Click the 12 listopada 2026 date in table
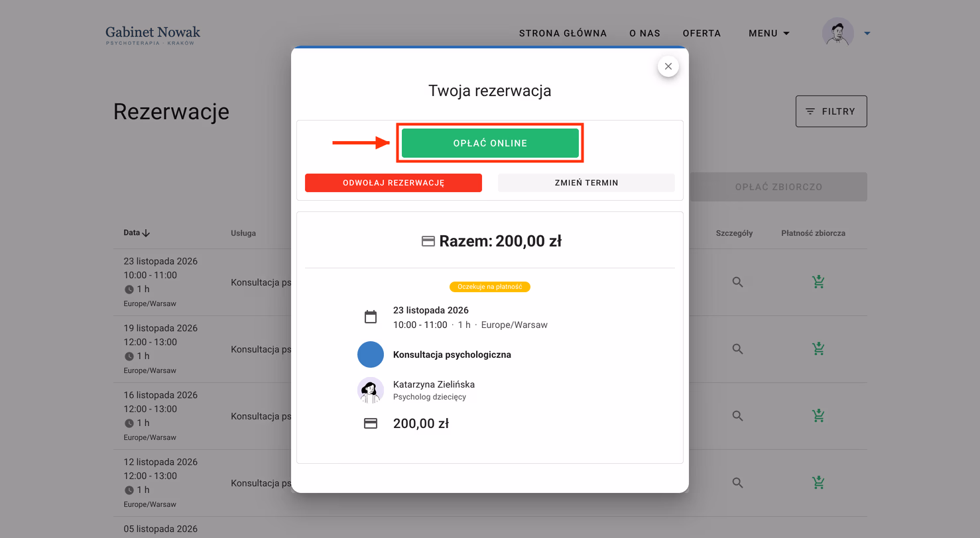Viewport: 980px width, 538px height. [160, 462]
